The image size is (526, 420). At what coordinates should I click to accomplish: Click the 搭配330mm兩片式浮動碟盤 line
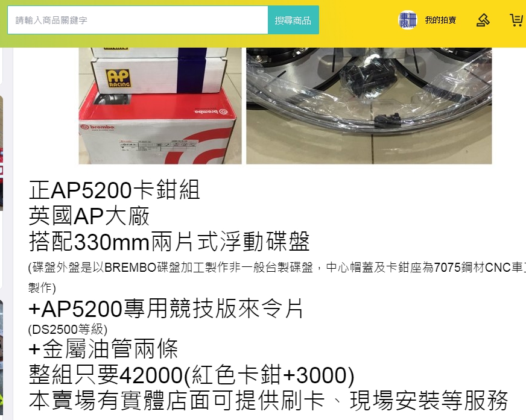click(x=169, y=242)
